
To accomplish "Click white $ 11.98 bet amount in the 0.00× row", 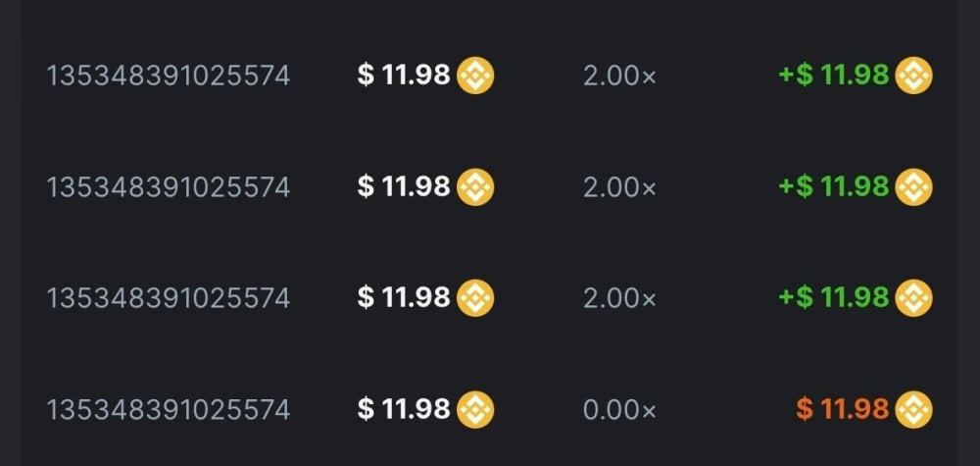I will [x=404, y=408].
